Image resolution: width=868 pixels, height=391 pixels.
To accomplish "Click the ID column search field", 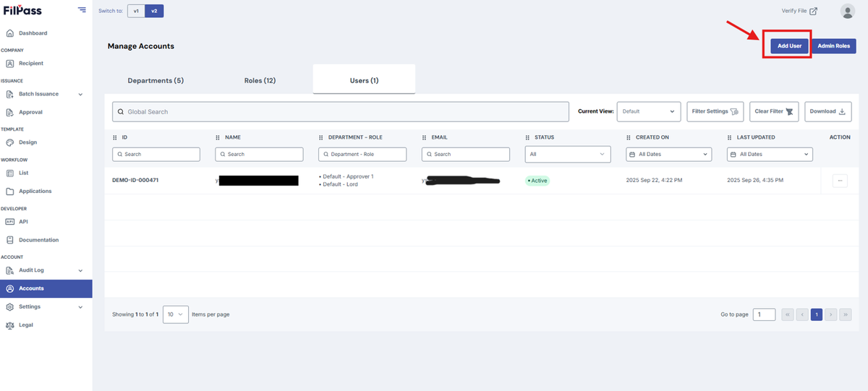I will 156,154.
